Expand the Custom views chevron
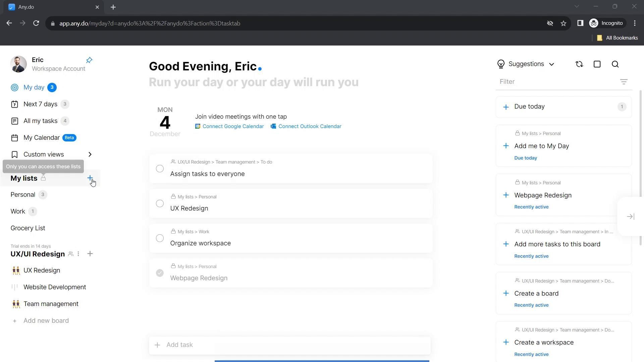Viewport: 644px width, 362px height. 90,155
